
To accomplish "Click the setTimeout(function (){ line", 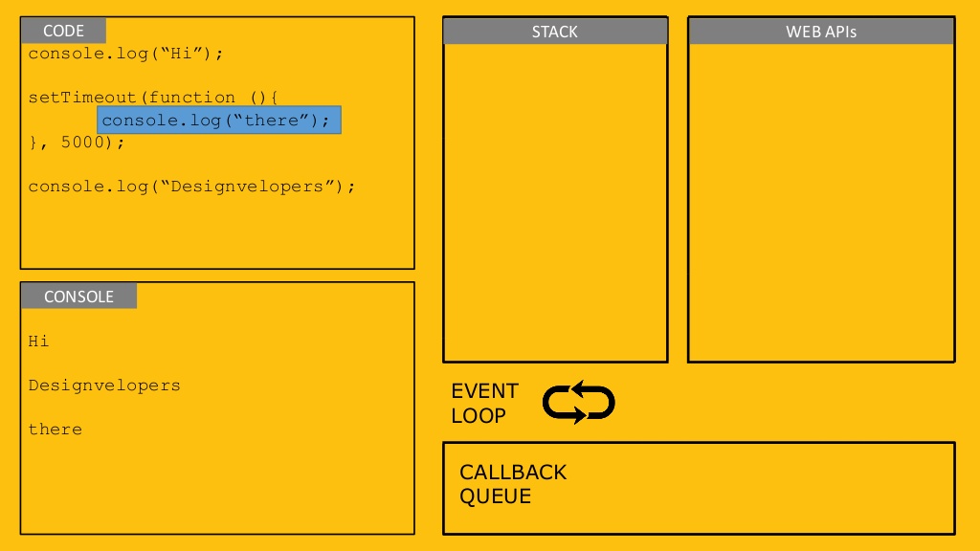I will tap(153, 98).
